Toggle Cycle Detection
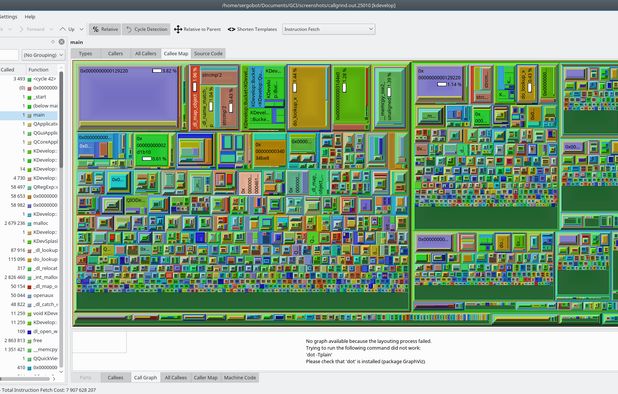 (x=146, y=29)
